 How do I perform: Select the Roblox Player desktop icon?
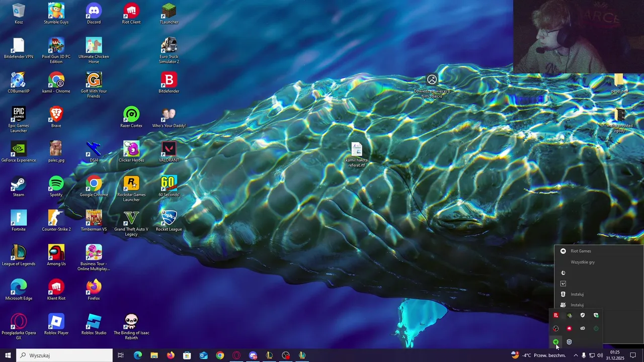coord(56,324)
